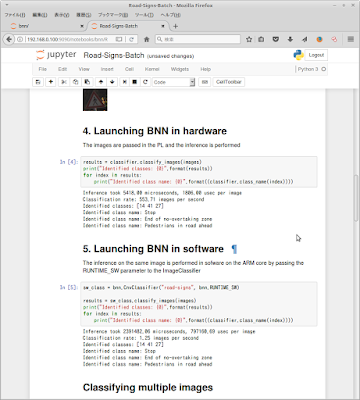Move the selected cell up
360x400 pixels.
pos(101,82)
